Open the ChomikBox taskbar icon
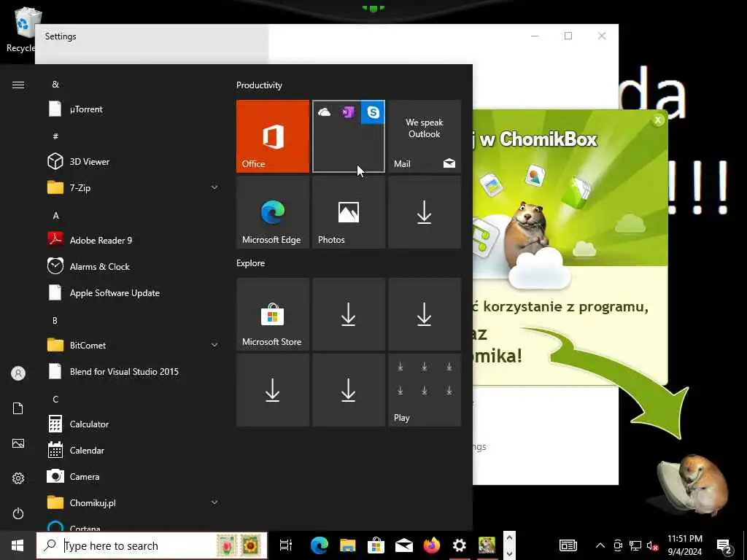This screenshot has width=747, height=560. [x=487, y=545]
